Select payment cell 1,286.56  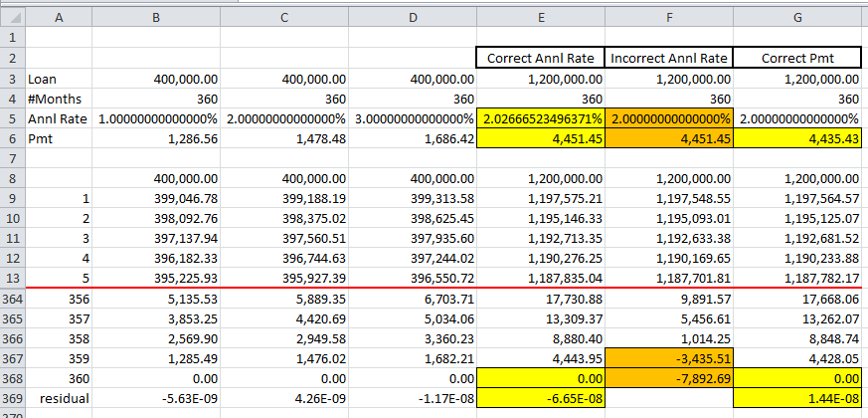156,138
